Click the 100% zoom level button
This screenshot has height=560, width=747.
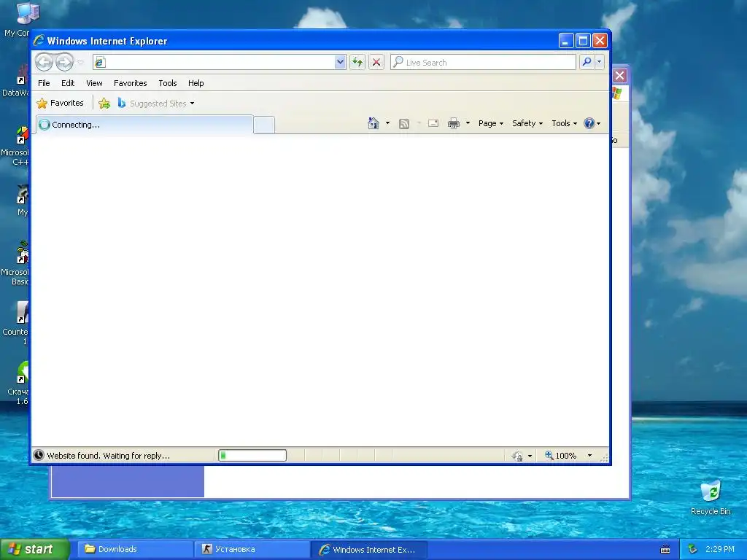pyautogui.click(x=561, y=456)
